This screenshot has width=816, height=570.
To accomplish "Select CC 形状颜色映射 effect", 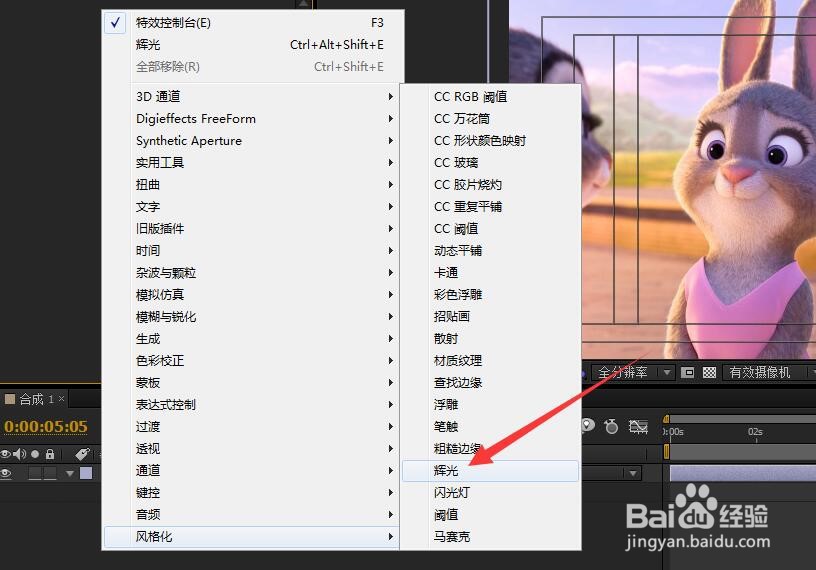I will (x=490, y=141).
